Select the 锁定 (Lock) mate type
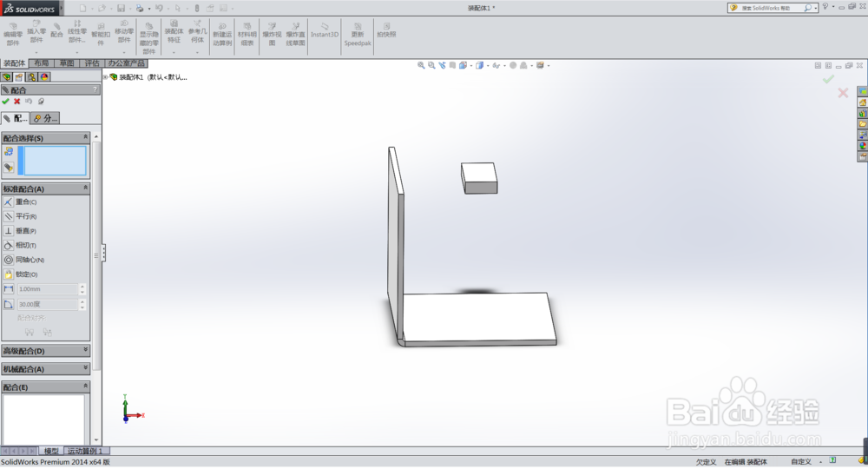This screenshot has width=868, height=469. click(x=21, y=274)
